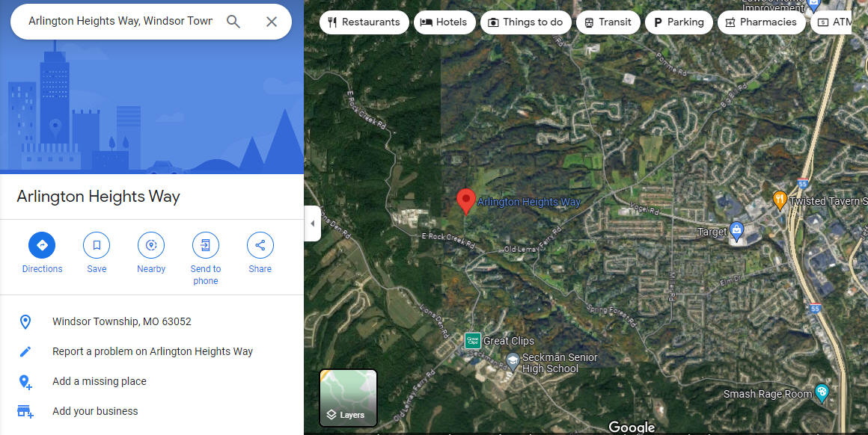
Task: Select the Great Clips map marker
Action: click(x=472, y=341)
